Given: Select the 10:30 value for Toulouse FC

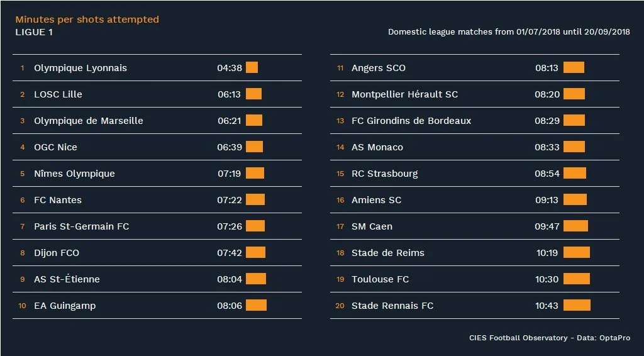Looking at the screenshot, I should (547, 279).
